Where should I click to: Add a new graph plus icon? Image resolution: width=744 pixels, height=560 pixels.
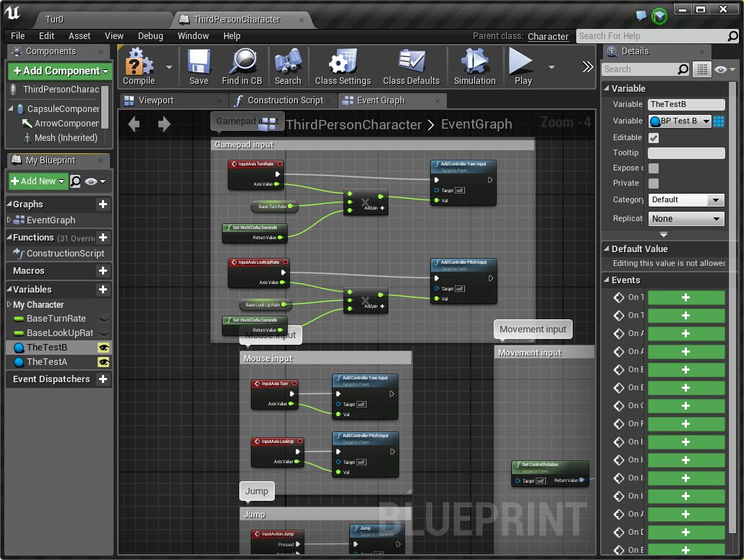103,204
